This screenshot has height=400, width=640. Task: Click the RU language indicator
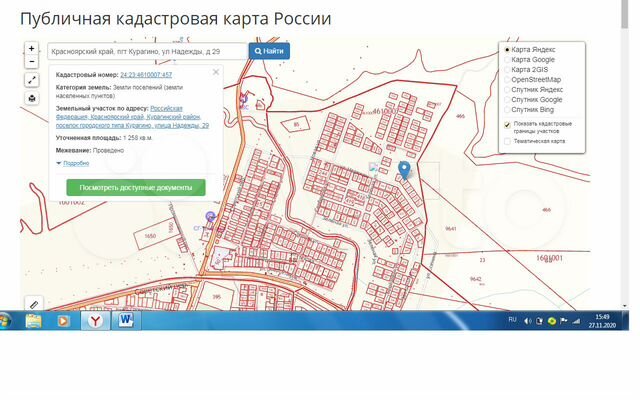513,320
